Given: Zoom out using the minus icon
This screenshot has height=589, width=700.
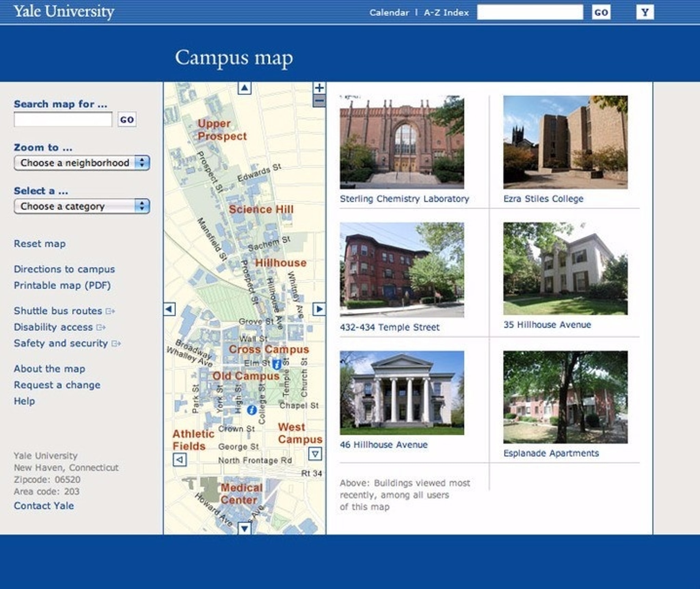Looking at the screenshot, I should pos(319,100).
